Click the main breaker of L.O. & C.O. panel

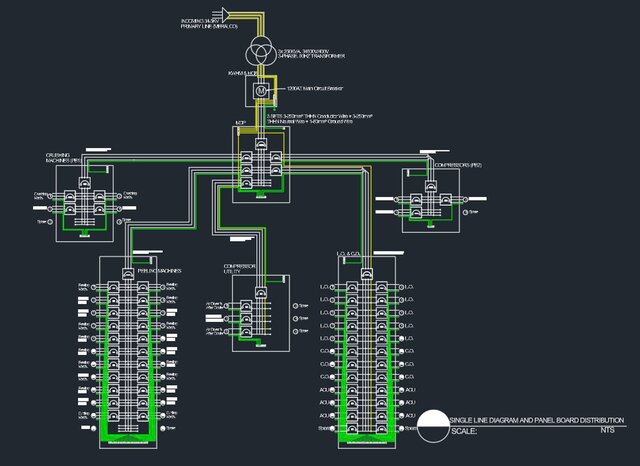(367, 273)
